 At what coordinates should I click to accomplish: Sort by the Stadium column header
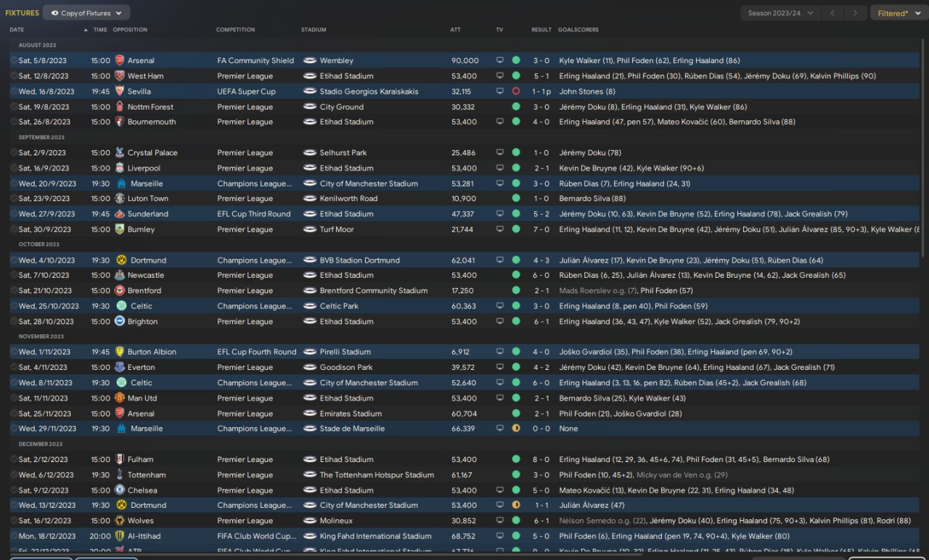(x=314, y=30)
